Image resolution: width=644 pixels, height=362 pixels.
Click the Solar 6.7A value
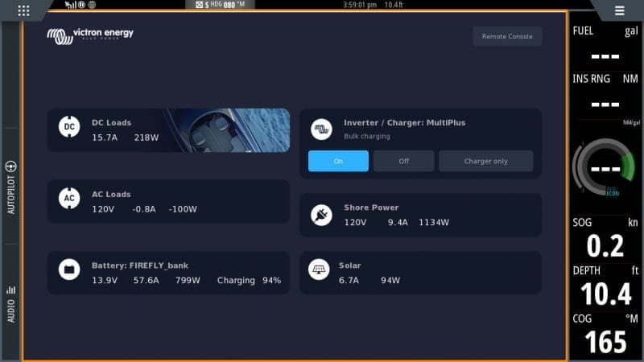(x=349, y=280)
